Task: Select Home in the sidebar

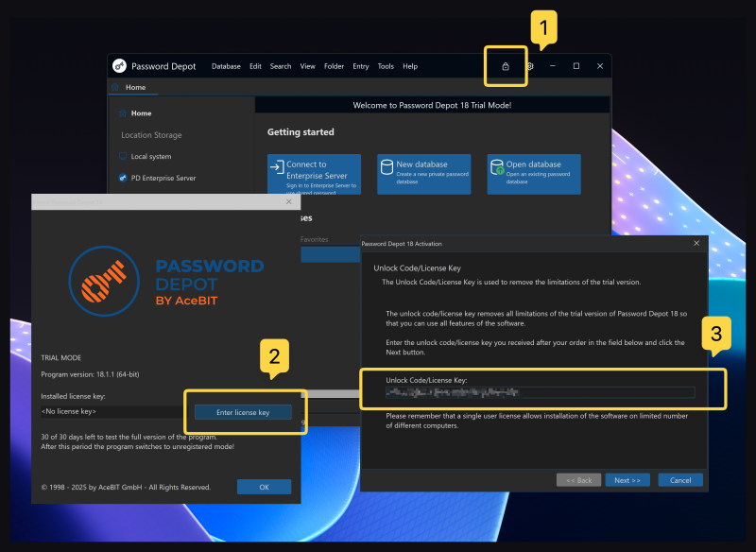Action: [x=141, y=113]
